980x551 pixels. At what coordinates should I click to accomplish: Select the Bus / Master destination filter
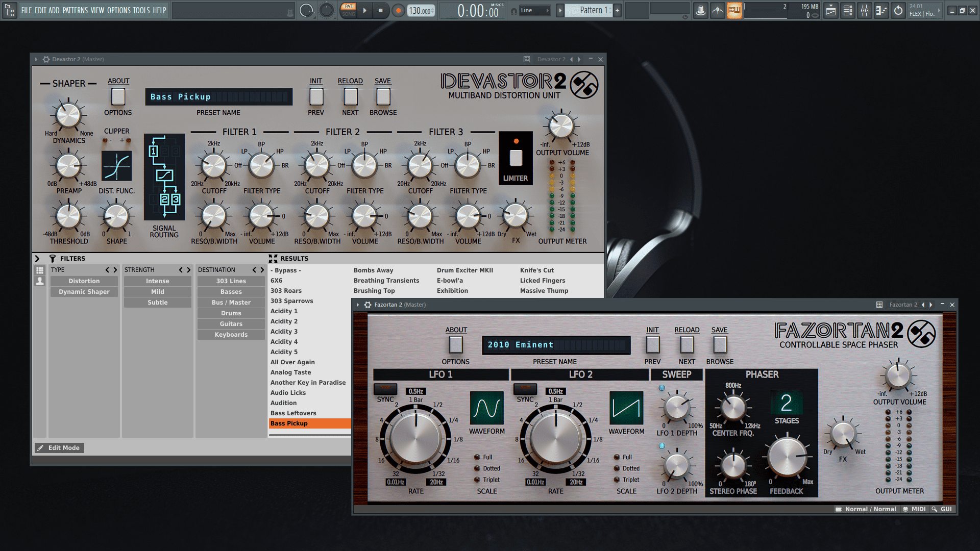[231, 303]
